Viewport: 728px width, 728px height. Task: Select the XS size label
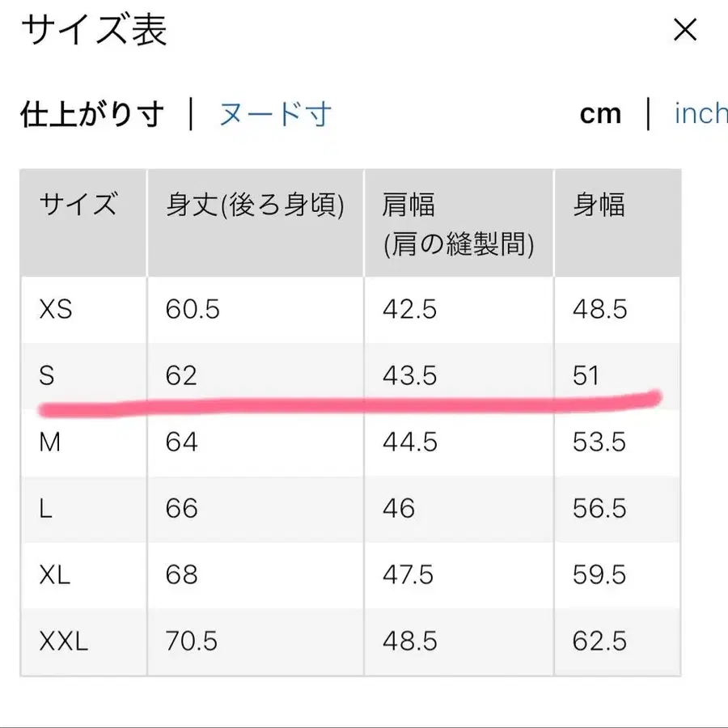click(53, 309)
